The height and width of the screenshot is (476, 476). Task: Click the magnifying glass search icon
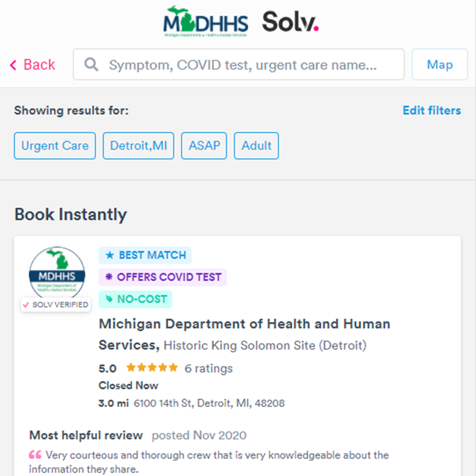click(91, 65)
